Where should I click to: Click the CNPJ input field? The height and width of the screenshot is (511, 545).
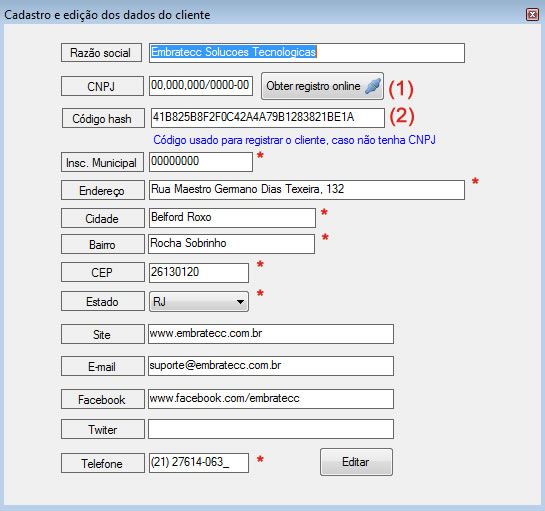tap(201, 86)
